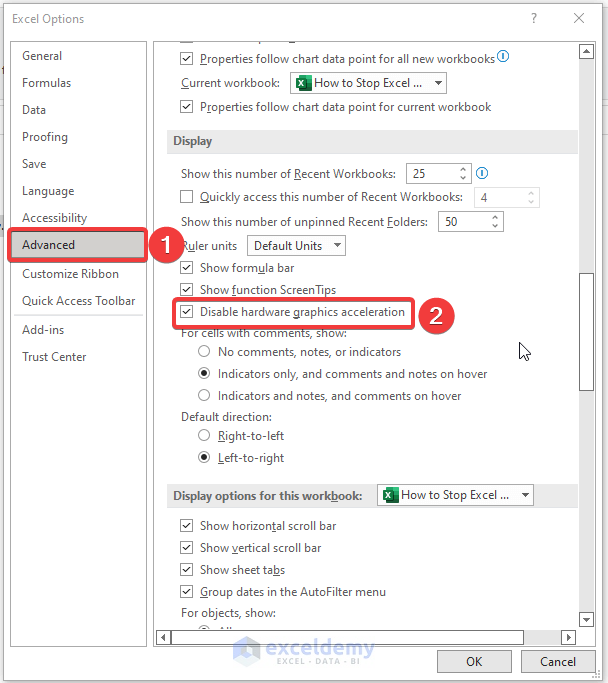Close the Excel Options dialog

[579, 18]
